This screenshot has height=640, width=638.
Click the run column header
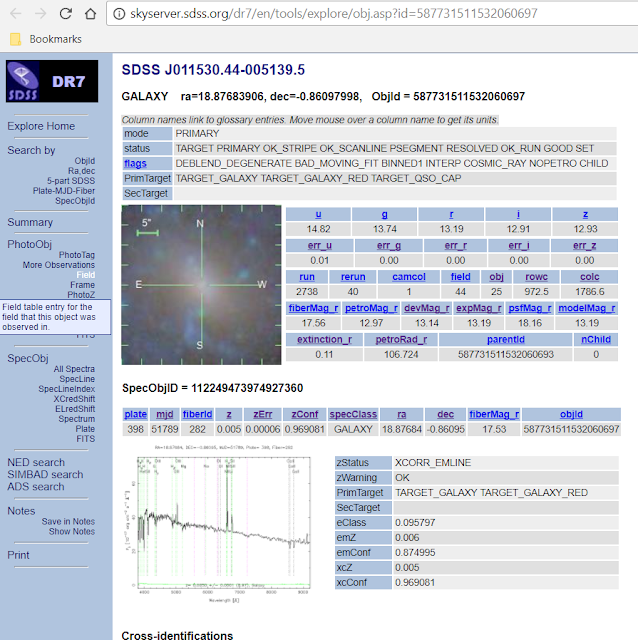point(307,277)
